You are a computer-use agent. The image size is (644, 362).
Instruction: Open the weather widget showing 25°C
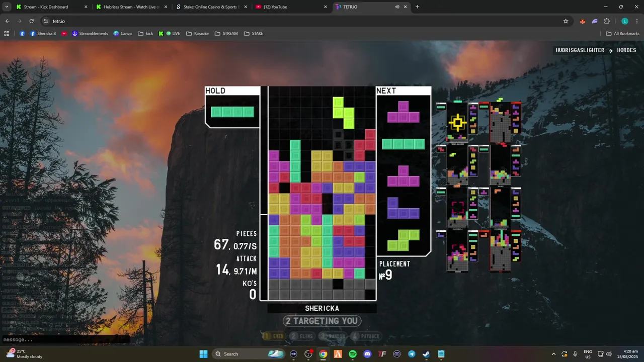24,354
